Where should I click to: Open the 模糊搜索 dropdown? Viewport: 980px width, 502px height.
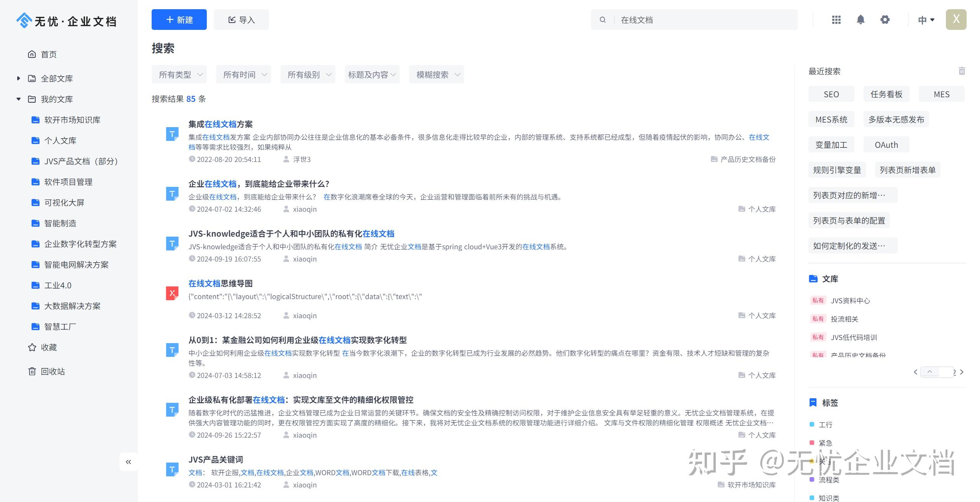coord(436,75)
